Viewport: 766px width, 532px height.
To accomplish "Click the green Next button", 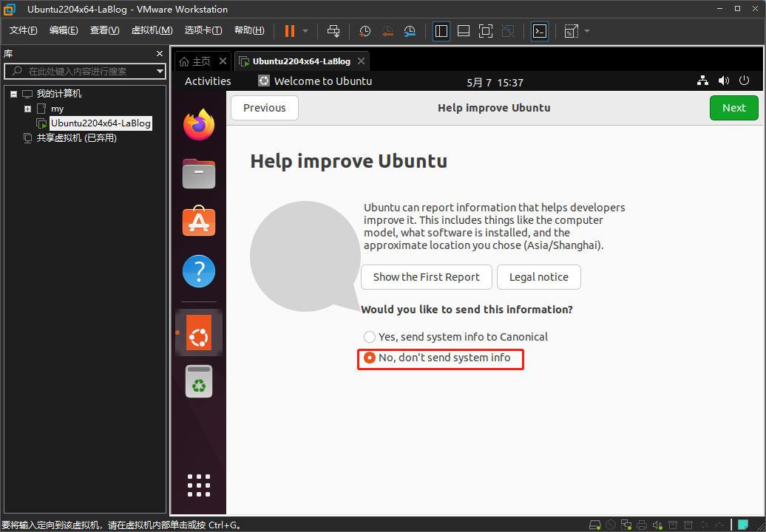I will tap(733, 108).
